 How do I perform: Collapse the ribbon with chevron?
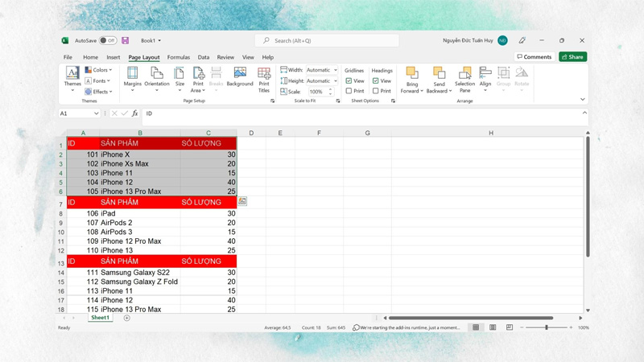(x=582, y=99)
